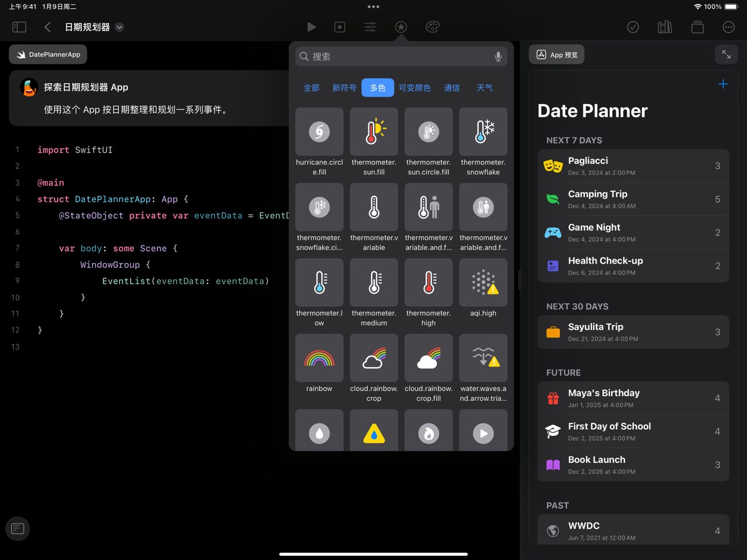Choose the thermometer.high symbol
This screenshot has height=560, width=747.
429,282
